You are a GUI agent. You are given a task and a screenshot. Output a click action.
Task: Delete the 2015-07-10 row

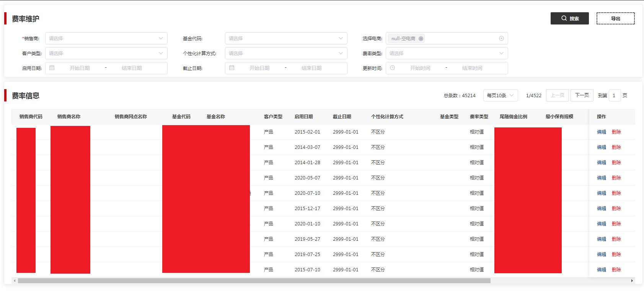click(616, 270)
